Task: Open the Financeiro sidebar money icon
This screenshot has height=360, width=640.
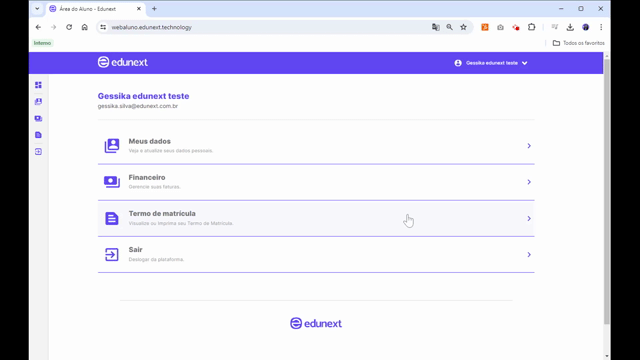Action: coord(38,118)
